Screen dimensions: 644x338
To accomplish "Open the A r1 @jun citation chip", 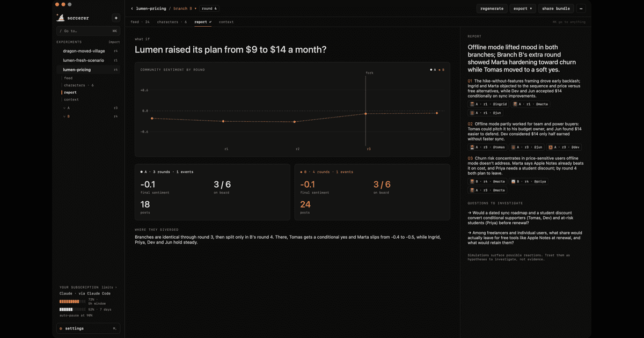I will (x=486, y=113).
